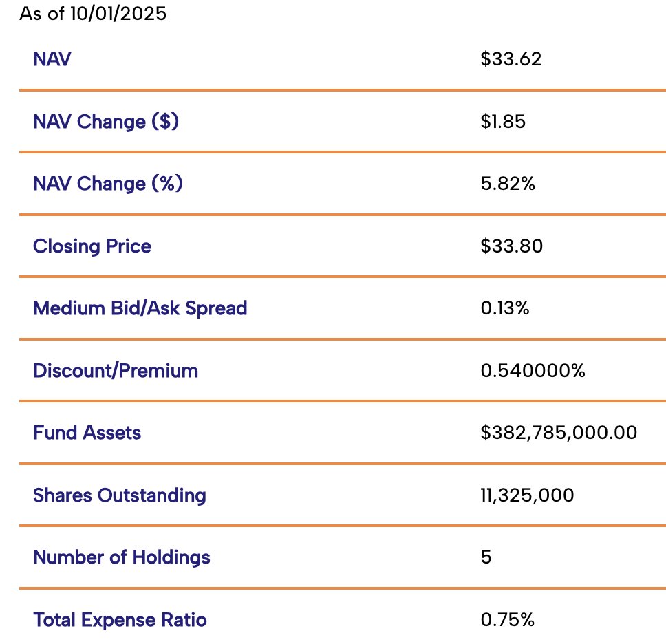Click the Closing Price label
This screenshot has width=666, height=644.
92,246
